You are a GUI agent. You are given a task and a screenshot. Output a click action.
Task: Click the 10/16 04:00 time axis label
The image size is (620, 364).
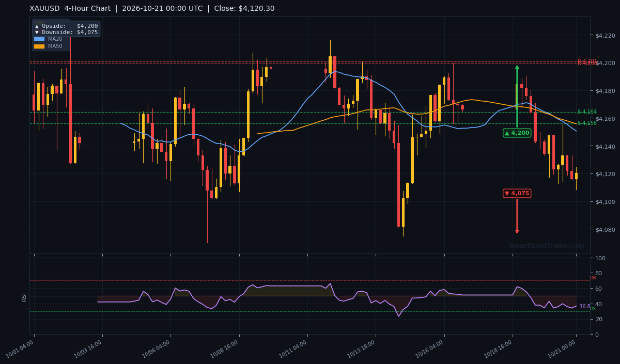click(430, 349)
